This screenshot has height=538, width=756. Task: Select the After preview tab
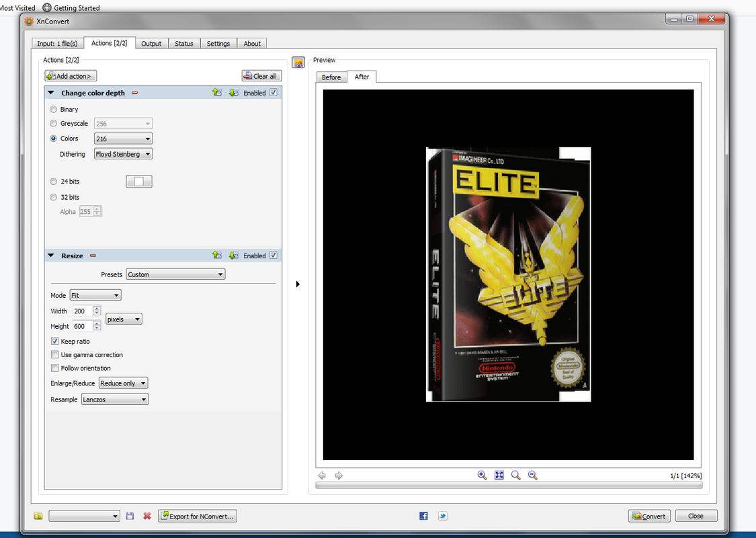(x=362, y=77)
